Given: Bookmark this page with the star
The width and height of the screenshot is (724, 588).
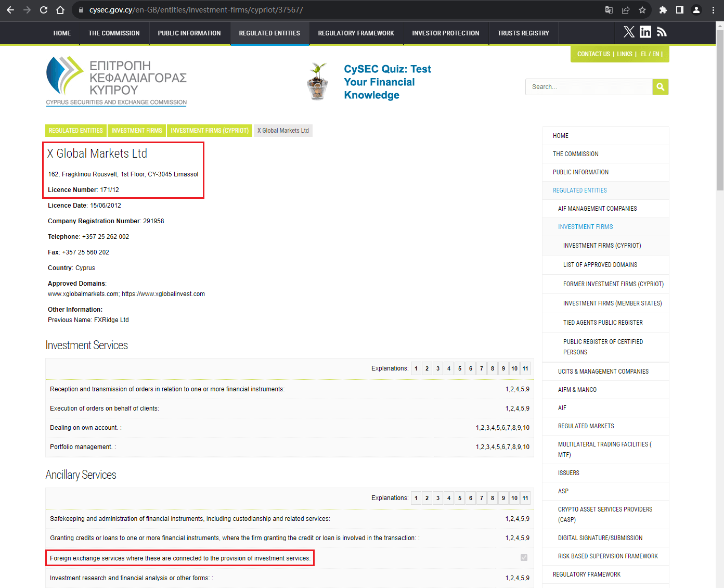Looking at the screenshot, I should coord(642,10).
